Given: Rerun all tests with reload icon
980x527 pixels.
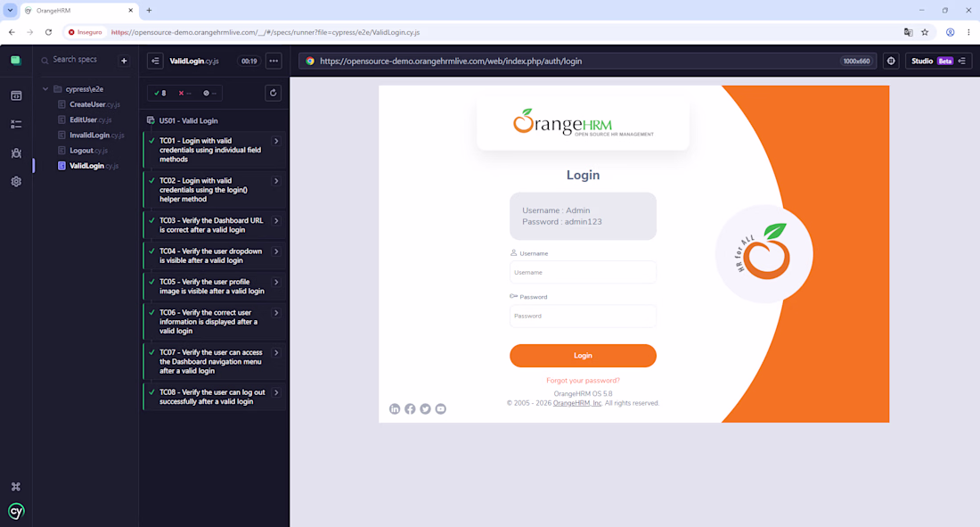Looking at the screenshot, I should [x=274, y=93].
